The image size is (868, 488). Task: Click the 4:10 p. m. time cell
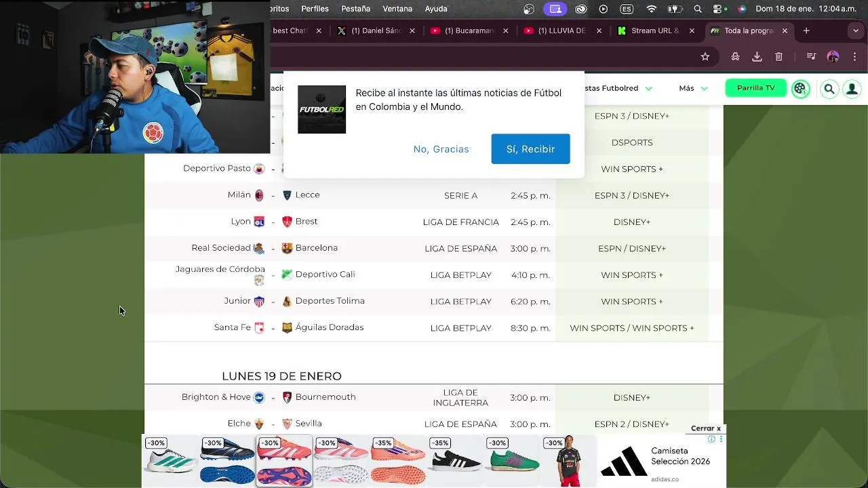tap(530, 274)
